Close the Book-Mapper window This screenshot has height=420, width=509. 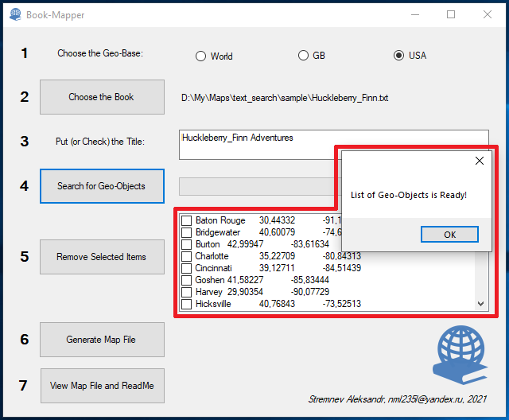[488, 14]
